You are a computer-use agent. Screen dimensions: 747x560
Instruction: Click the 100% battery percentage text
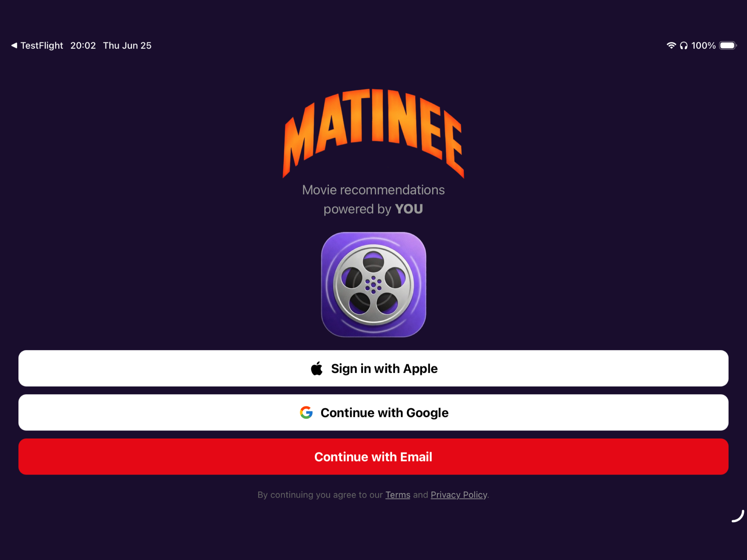pos(704,46)
